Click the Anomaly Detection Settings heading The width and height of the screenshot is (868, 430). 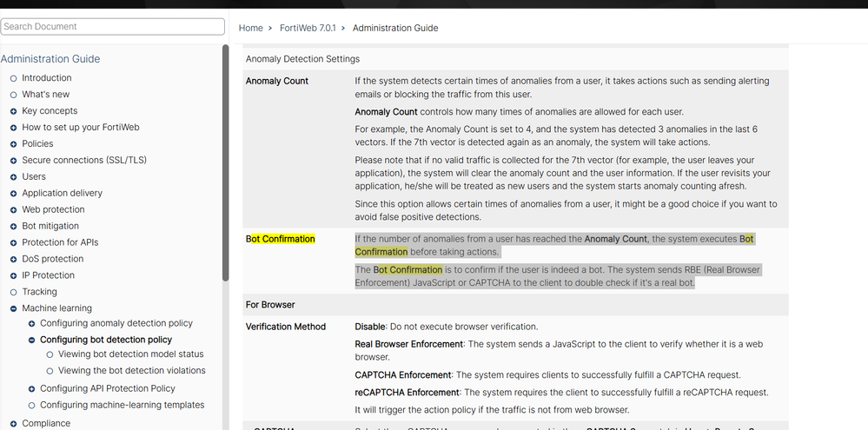303,59
